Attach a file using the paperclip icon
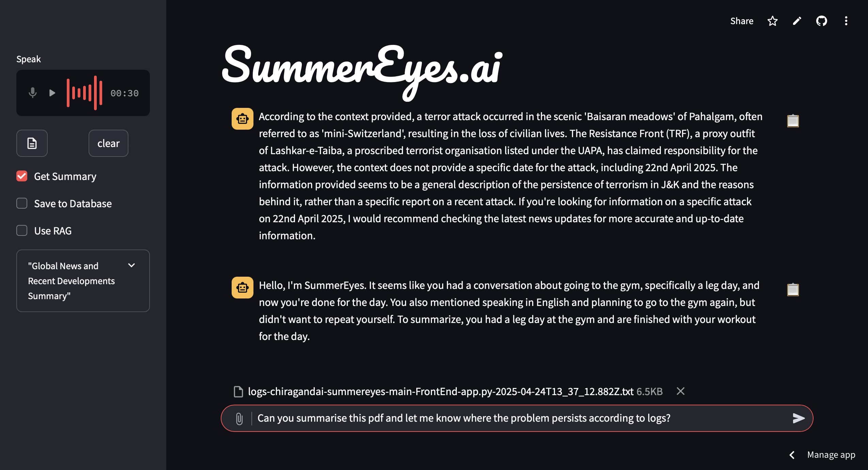The image size is (868, 470). point(239,418)
